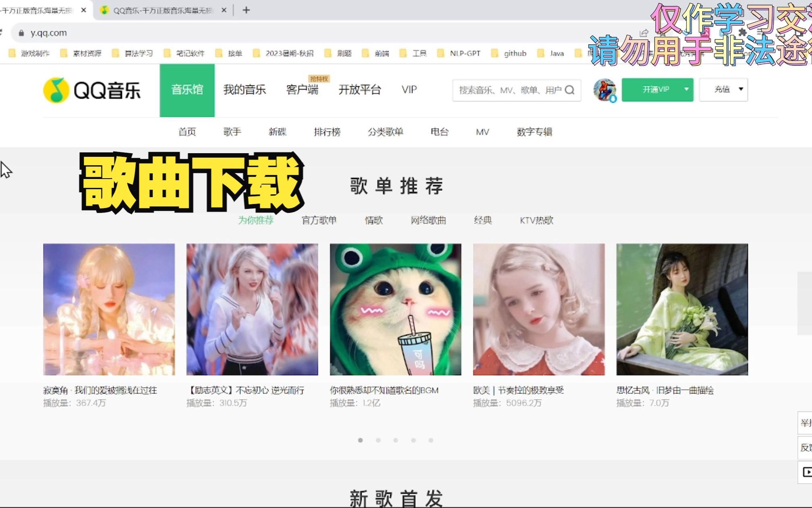
Task: Open the VIP nav item
Action: tap(409, 90)
